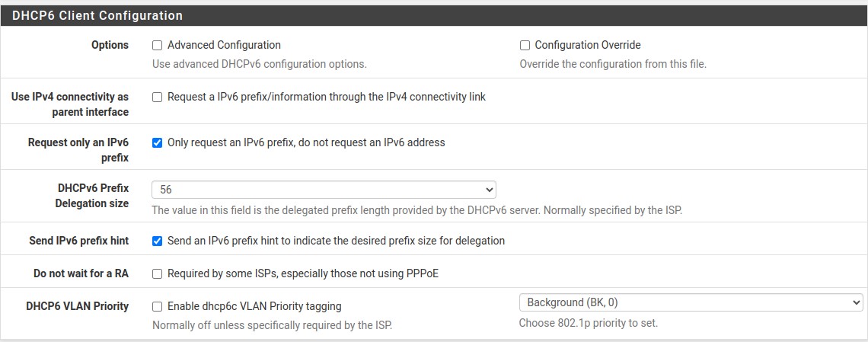Uncheck 'Only request an IPv6 prefix' checkbox

158,142
